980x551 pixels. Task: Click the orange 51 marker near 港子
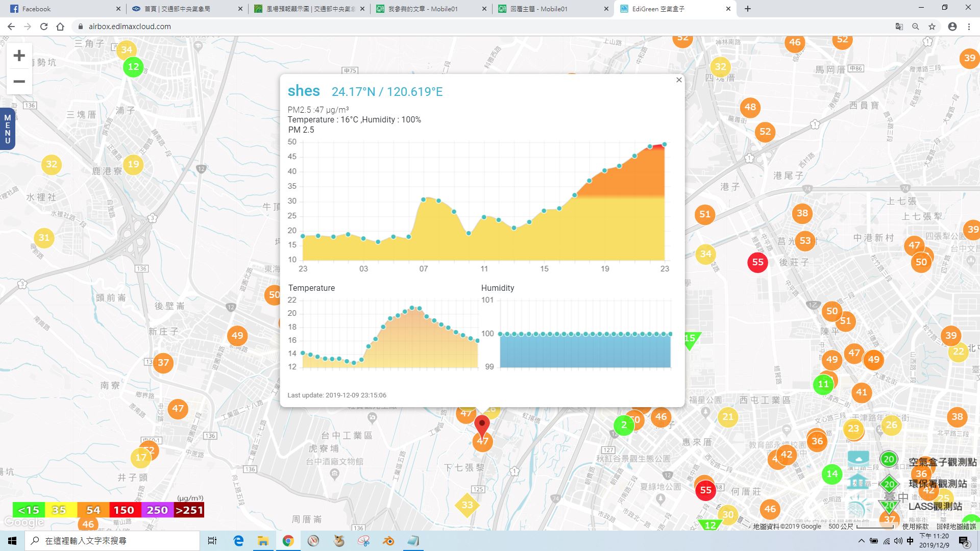705,214
